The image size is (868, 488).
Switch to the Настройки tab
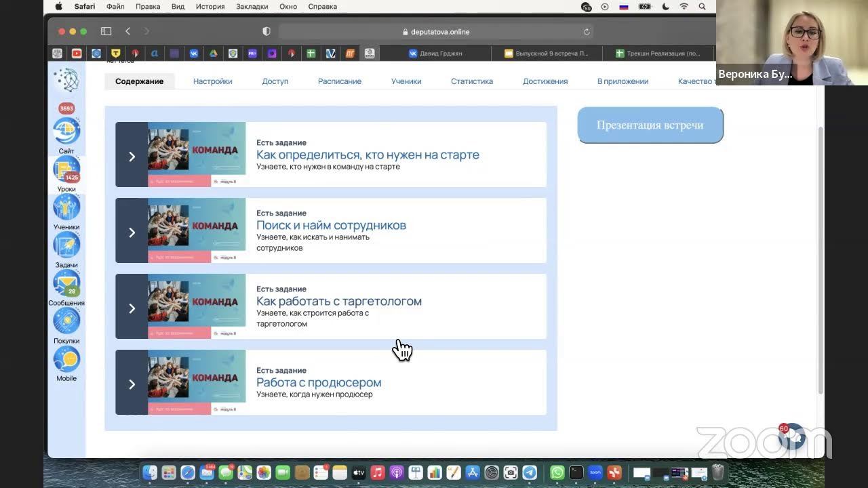(212, 81)
